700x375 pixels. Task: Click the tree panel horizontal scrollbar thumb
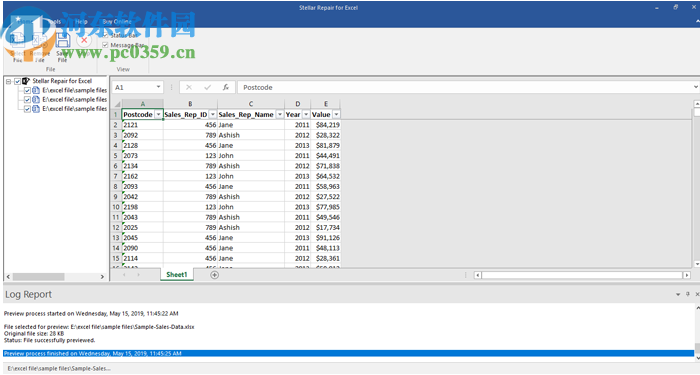(38, 277)
